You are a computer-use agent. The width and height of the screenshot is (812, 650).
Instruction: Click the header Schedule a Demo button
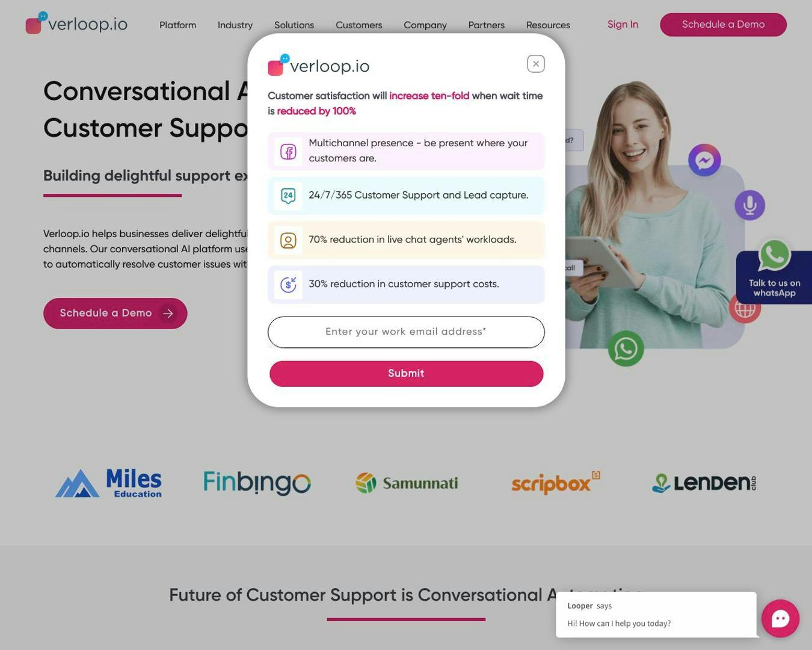point(723,25)
